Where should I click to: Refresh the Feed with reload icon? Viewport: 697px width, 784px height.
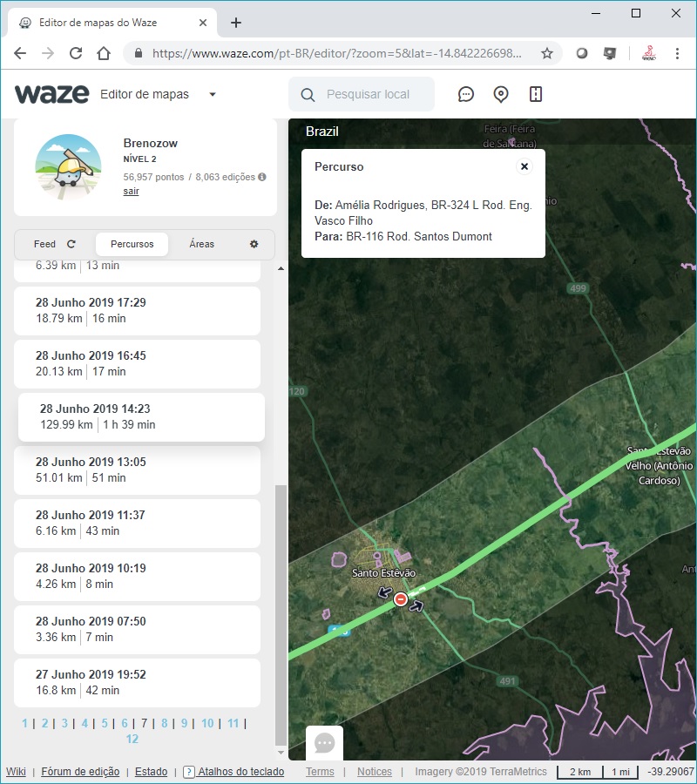pos(71,245)
